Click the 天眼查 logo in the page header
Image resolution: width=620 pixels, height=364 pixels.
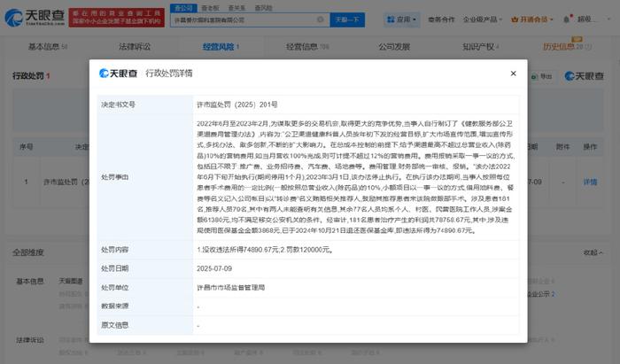click(x=35, y=18)
